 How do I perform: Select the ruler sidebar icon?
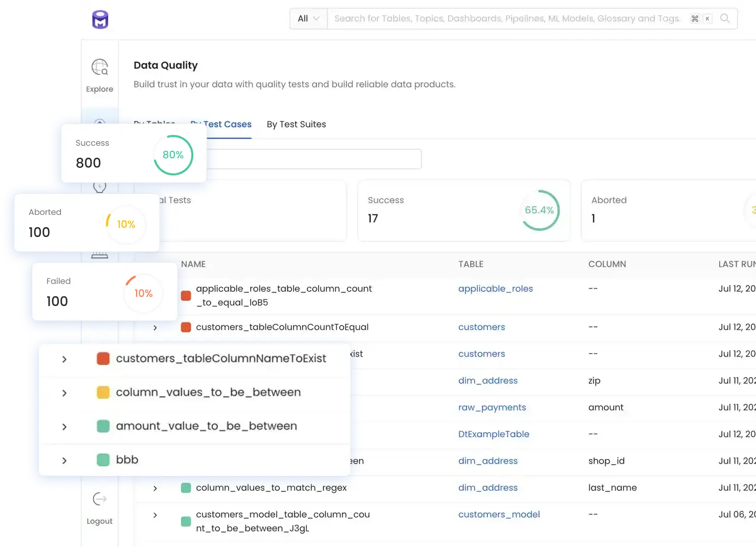tap(100, 254)
